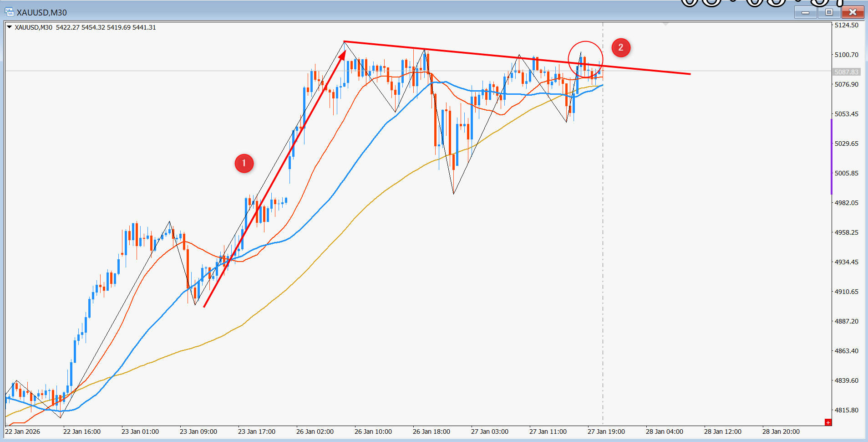The height and width of the screenshot is (442, 868).
Task: Click price level 5124.50 on the scale
Action: (846, 25)
